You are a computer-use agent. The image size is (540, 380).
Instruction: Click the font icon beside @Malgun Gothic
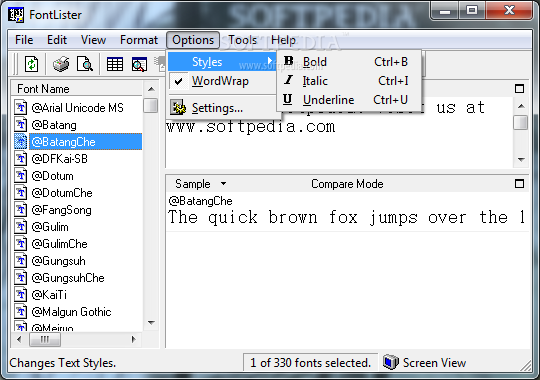pos(21,311)
